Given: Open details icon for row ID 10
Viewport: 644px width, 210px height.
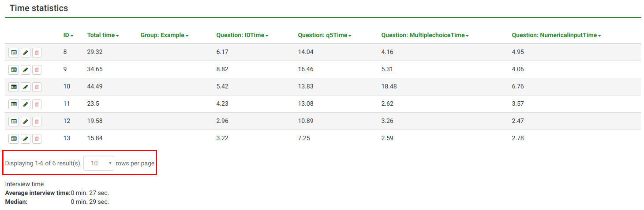Looking at the screenshot, I should pos(14,87).
